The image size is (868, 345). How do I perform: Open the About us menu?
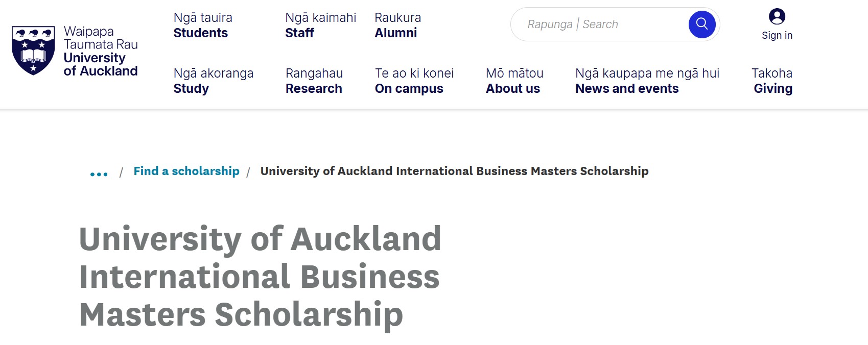click(512, 88)
